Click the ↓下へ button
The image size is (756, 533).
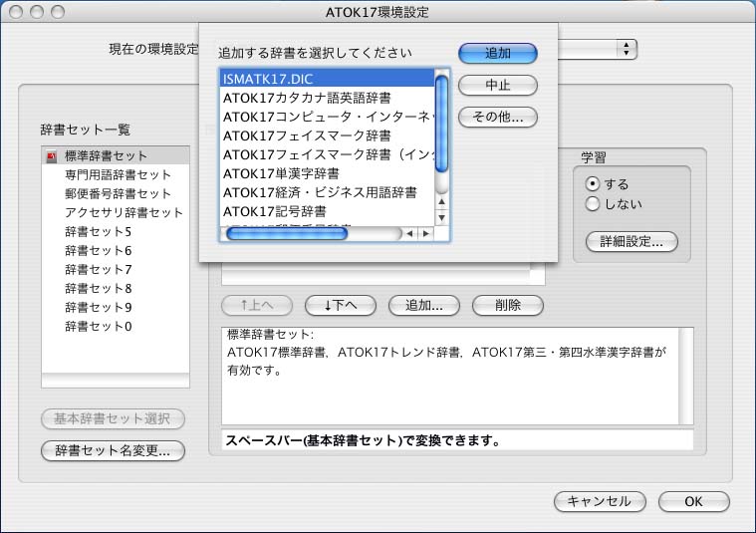[x=341, y=305]
